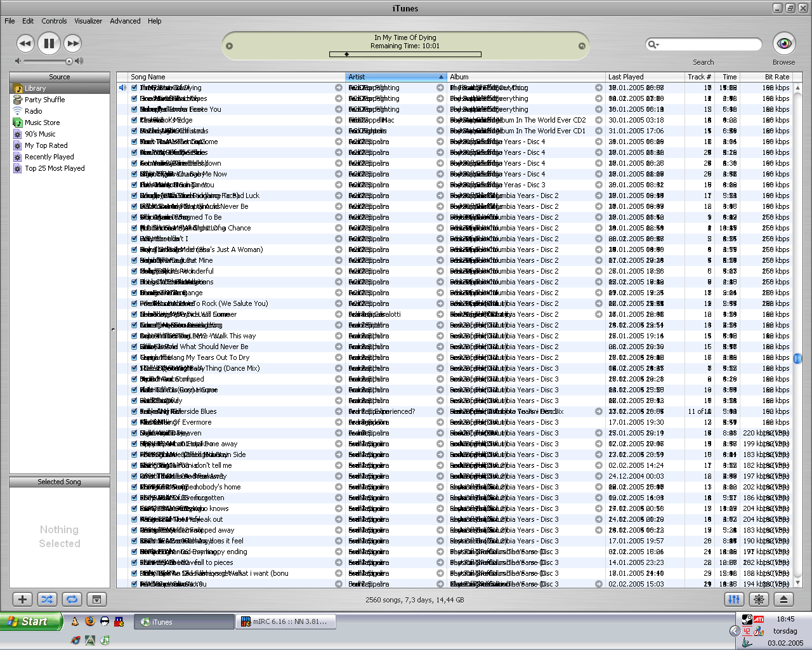Toggle shuffle with the bottom shuffle button
The image size is (812, 650).
coord(47,599)
